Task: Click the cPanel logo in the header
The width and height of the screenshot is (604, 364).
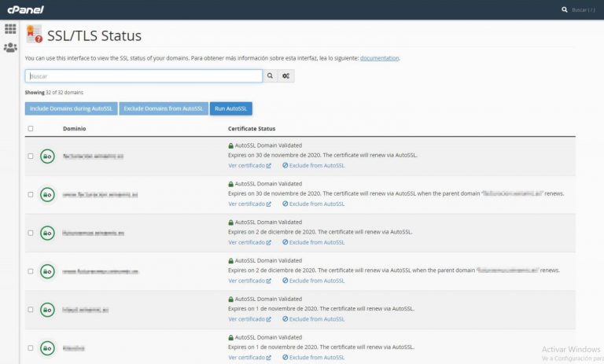Action: point(25,9)
